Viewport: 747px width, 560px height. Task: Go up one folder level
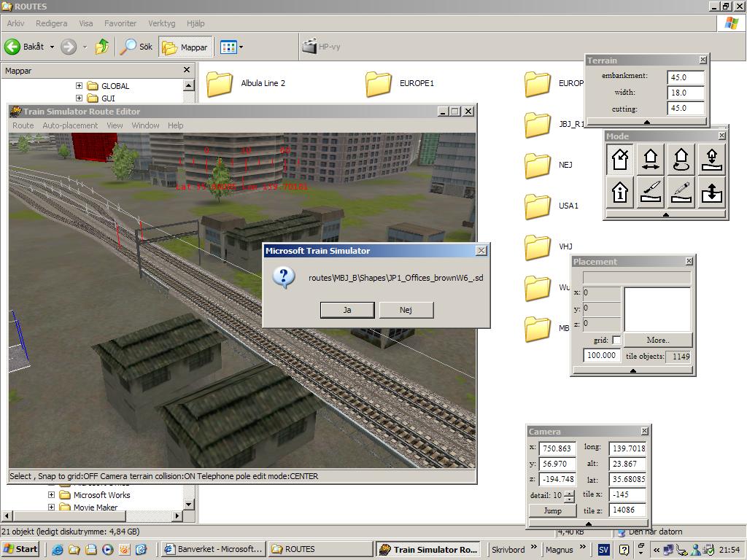pos(101,47)
